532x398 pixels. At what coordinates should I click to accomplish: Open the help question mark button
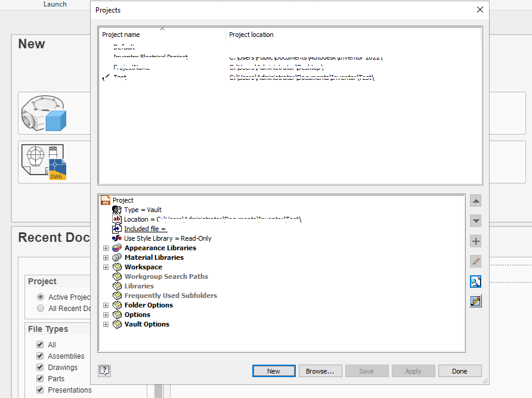[x=104, y=371]
